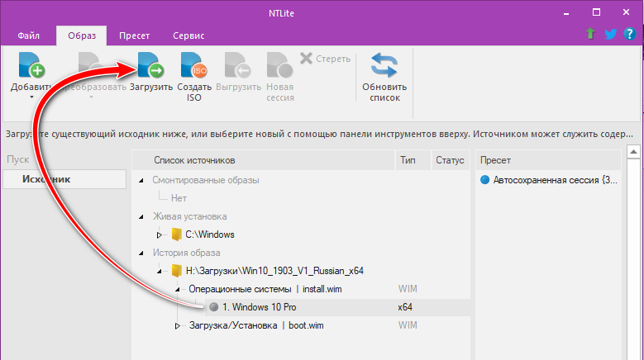
Task: Click the Список источников column header
Action: pyautogui.click(x=263, y=160)
